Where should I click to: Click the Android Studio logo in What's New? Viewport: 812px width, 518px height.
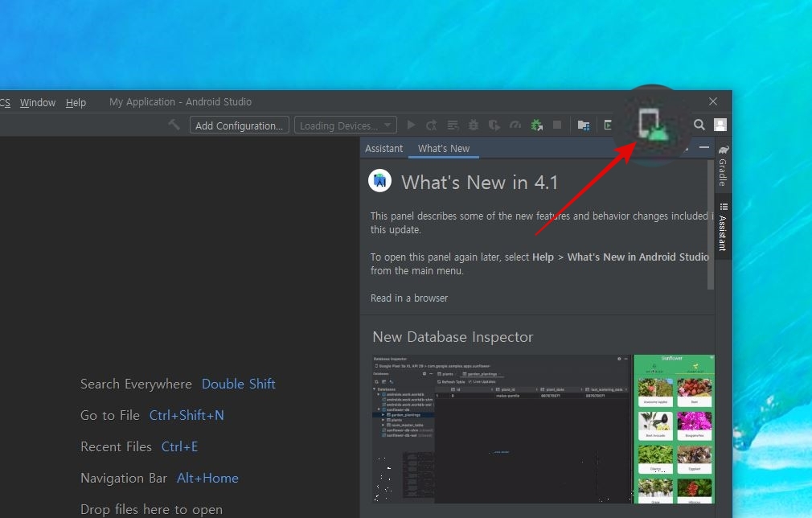click(379, 181)
